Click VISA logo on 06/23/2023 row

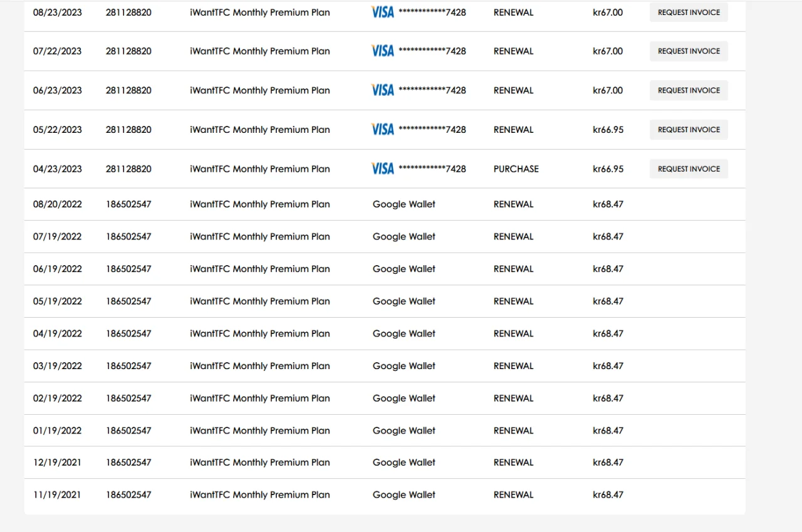383,90
